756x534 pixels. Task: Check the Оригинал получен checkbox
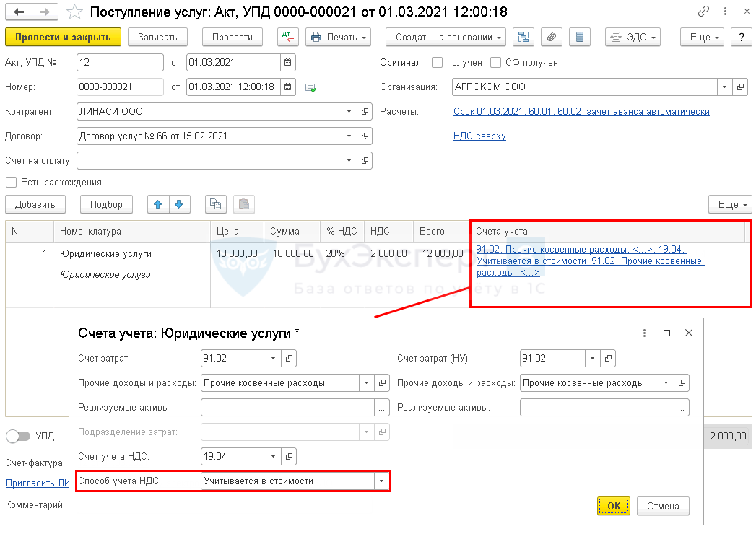click(x=437, y=63)
